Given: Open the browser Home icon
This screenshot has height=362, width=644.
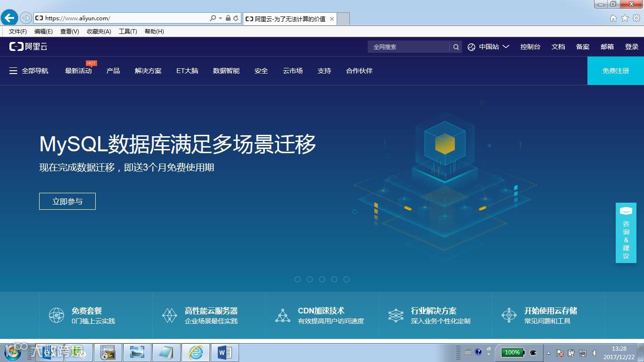Looking at the screenshot, I should (x=613, y=18).
